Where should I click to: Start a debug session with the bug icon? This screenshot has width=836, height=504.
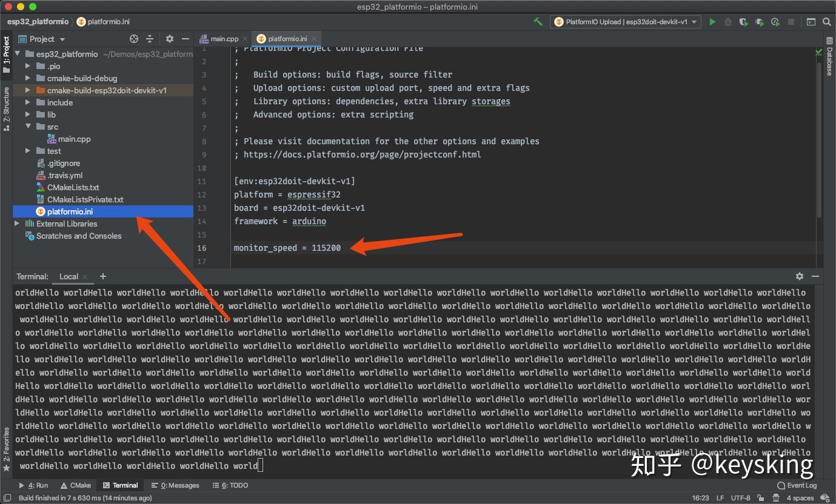click(728, 21)
